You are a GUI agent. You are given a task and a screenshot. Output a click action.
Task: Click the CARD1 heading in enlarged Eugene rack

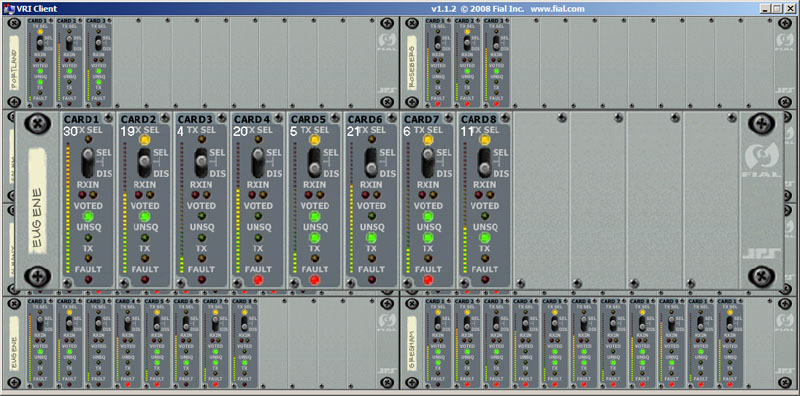(x=81, y=119)
